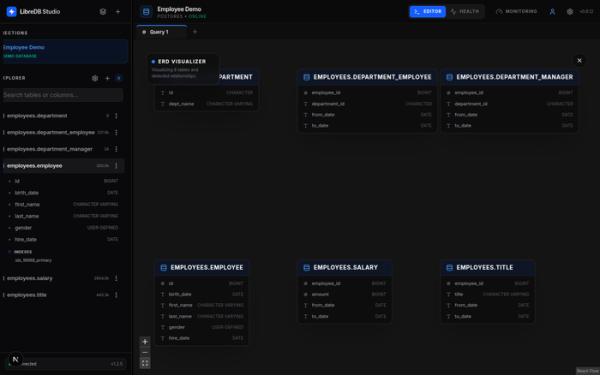Switch to the Editor view

pyautogui.click(x=427, y=11)
